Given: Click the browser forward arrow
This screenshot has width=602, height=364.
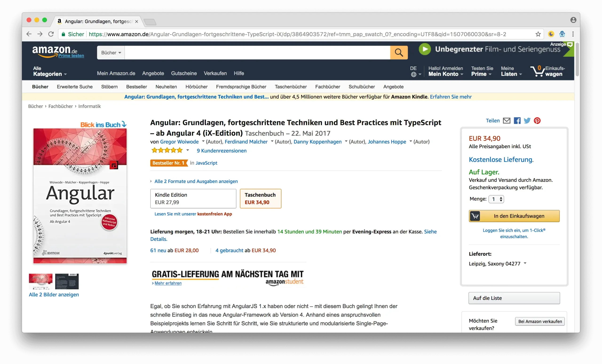Looking at the screenshot, I should pyautogui.click(x=40, y=34).
